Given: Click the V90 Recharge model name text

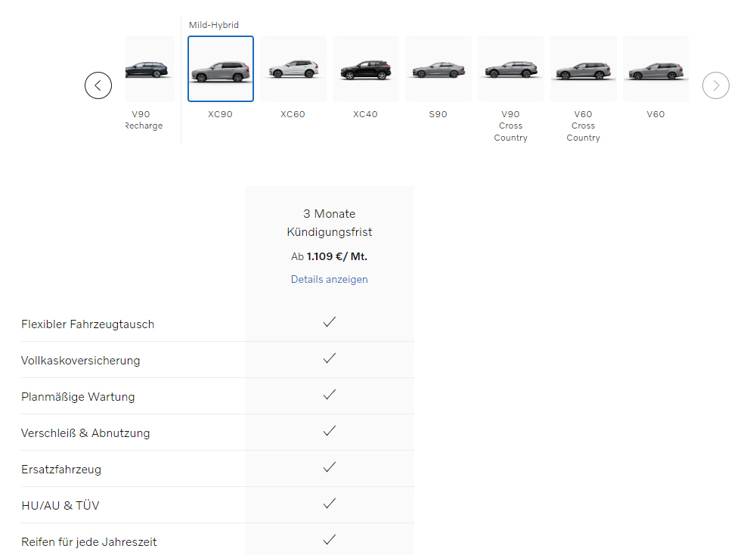Looking at the screenshot, I should (144, 120).
